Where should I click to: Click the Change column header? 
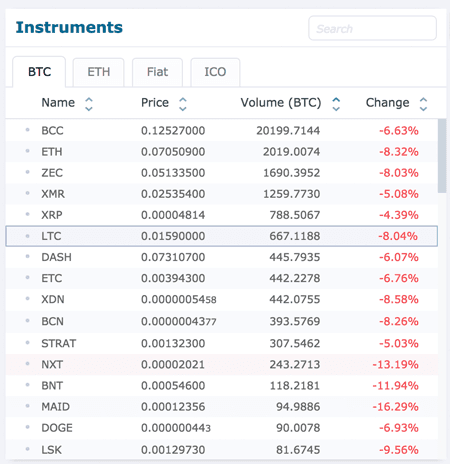pos(388,103)
